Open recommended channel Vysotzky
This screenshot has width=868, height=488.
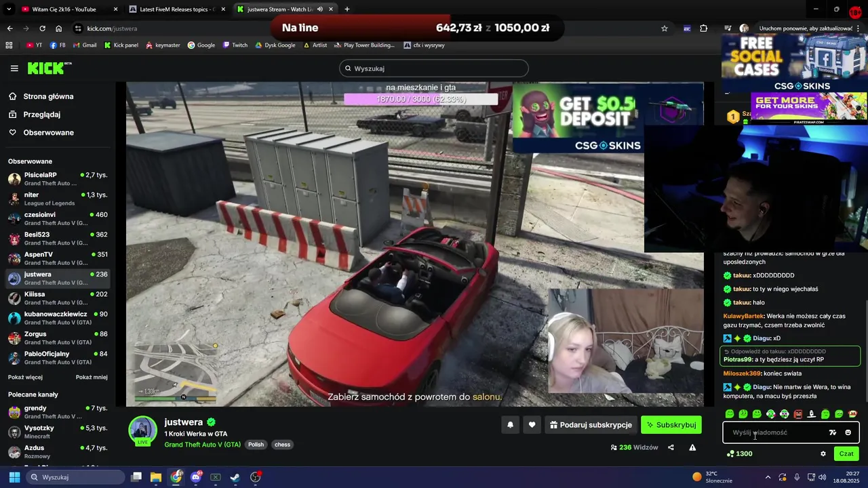[58, 432]
